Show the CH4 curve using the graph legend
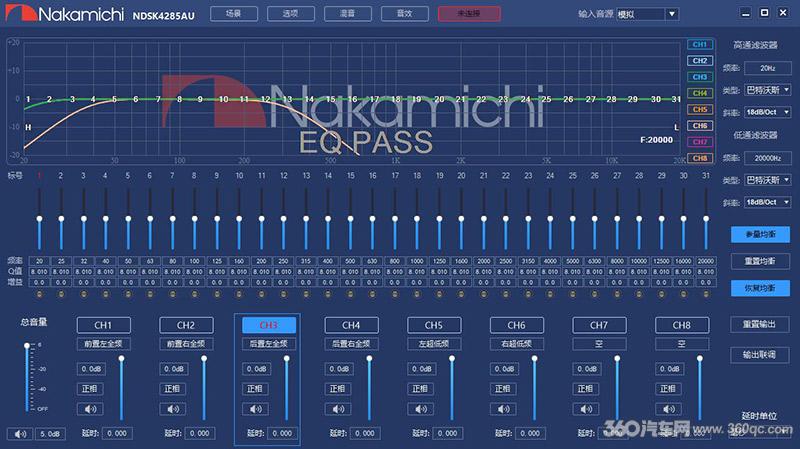 pos(700,93)
